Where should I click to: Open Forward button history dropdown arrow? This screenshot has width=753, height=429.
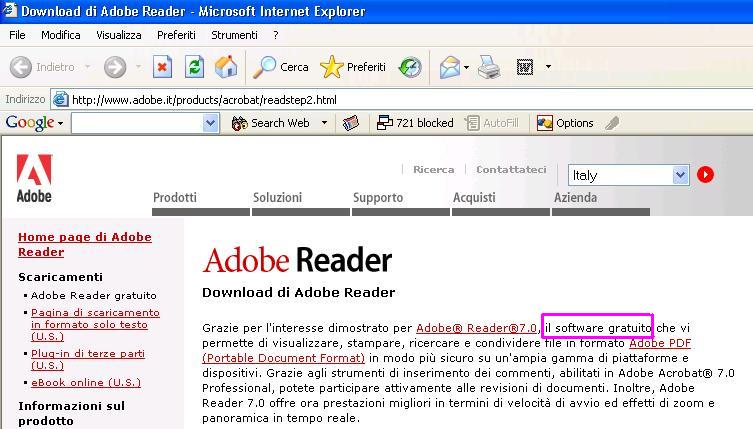point(138,67)
